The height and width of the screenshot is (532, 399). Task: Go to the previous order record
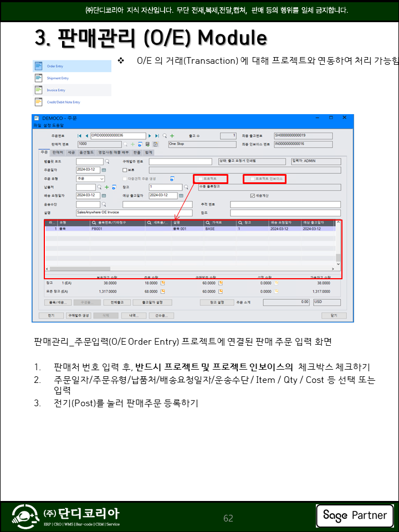tap(86, 136)
